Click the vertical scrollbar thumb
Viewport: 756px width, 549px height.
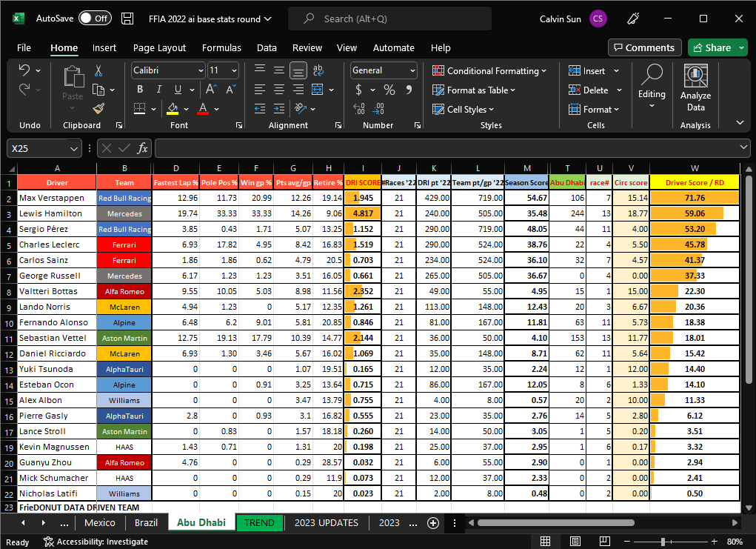pos(749,279)
